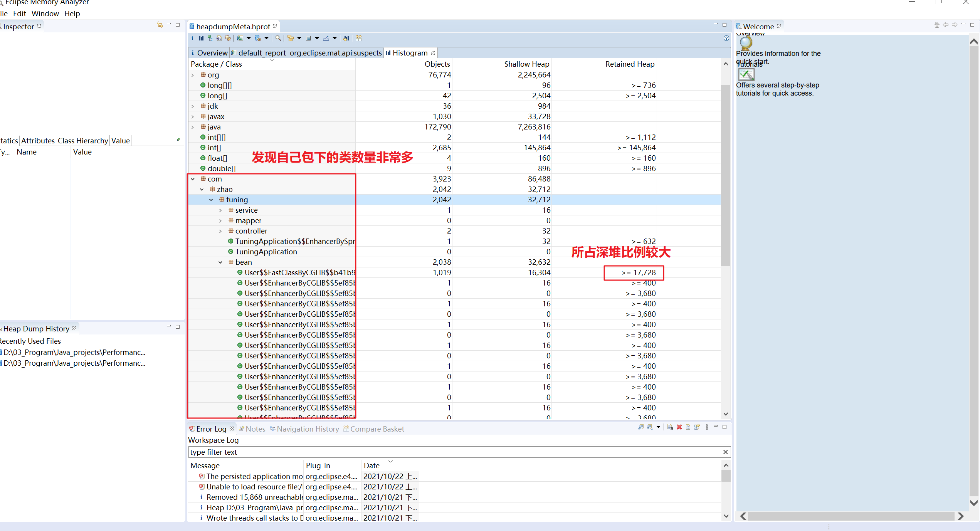Export the Error Log icon
980x531 pixels.
(x=641, y=427)
